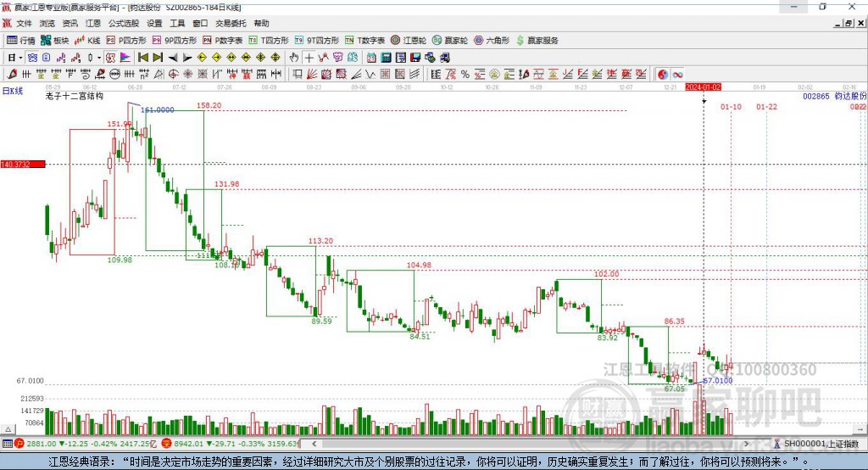Select the Gann fan lines tool
The height and width of the screenshot is (470, 868).
(312, 75)
